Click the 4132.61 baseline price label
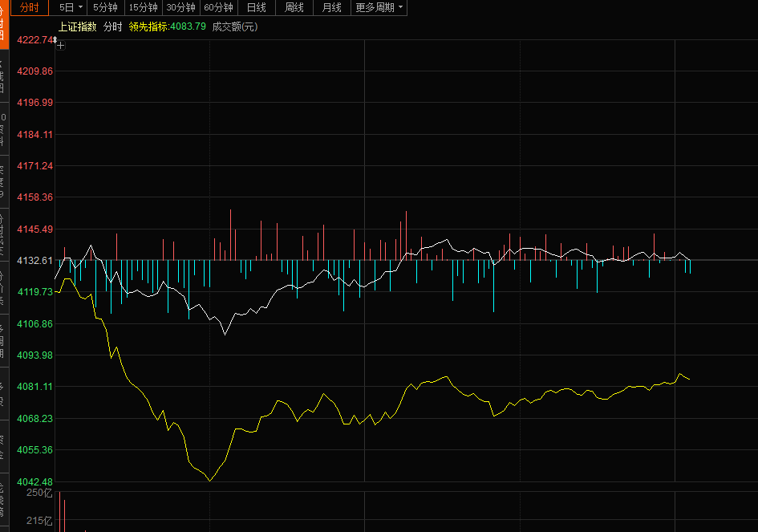 [x=34, y=261]
